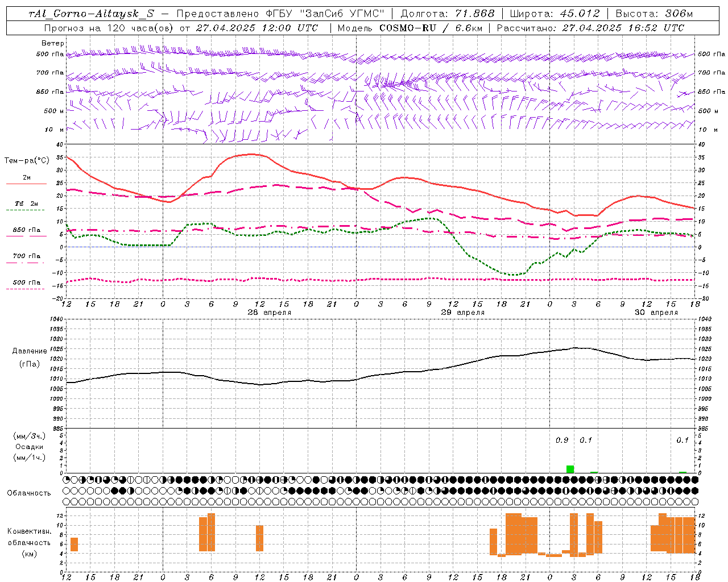
Task: Click the Высота: 306м value
Action: pyautogui.click(x=655, y=14)
